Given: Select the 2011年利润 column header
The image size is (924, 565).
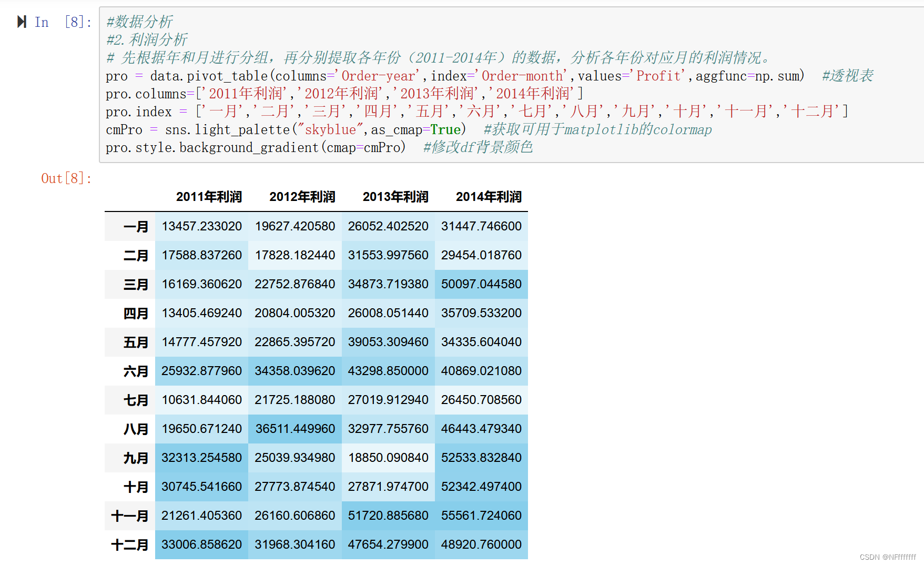Looking at the screenshot, I should pyautogui.click(x=209, y=197).
